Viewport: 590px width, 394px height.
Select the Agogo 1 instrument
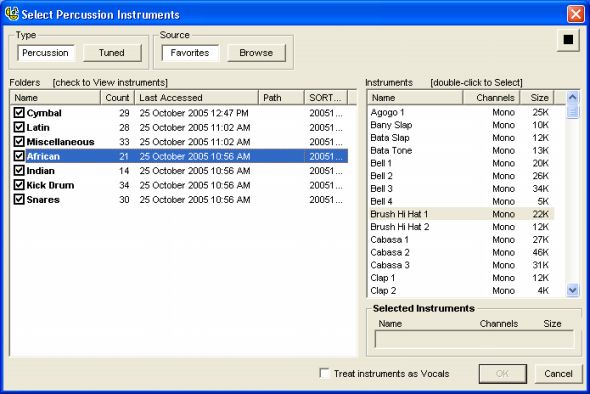461,112
